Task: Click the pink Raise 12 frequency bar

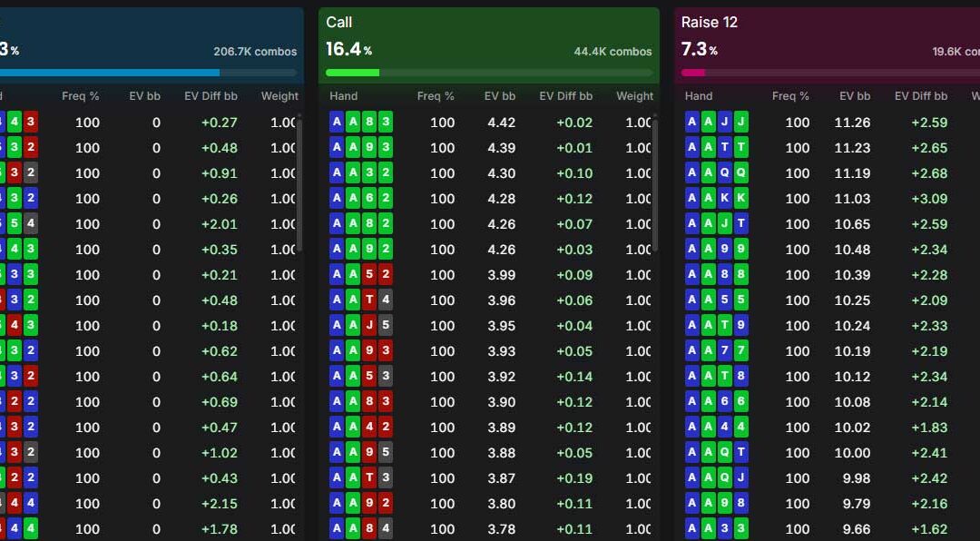Action: coord(693,73)
